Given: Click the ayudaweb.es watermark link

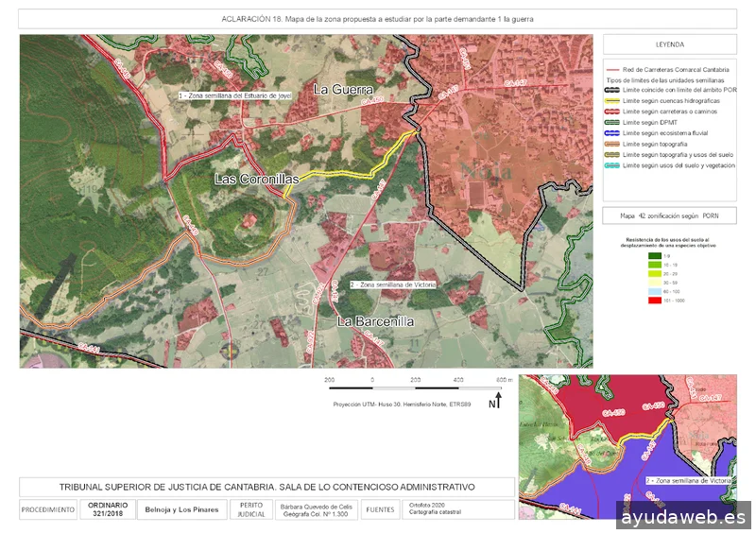Looking at the screenshot, I should tap(683, 516).
